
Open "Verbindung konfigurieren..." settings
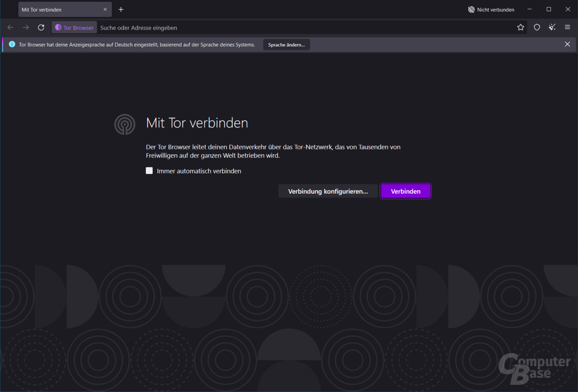click(x=328, y=191)
